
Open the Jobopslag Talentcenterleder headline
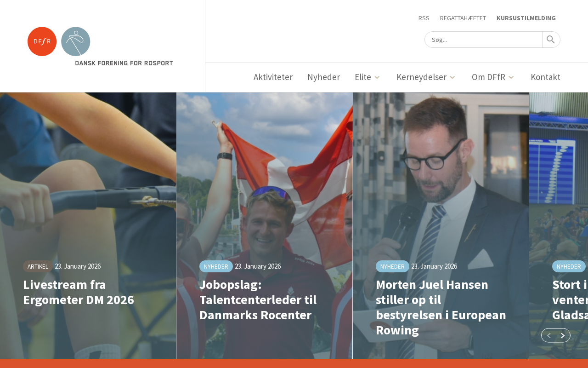258,299
